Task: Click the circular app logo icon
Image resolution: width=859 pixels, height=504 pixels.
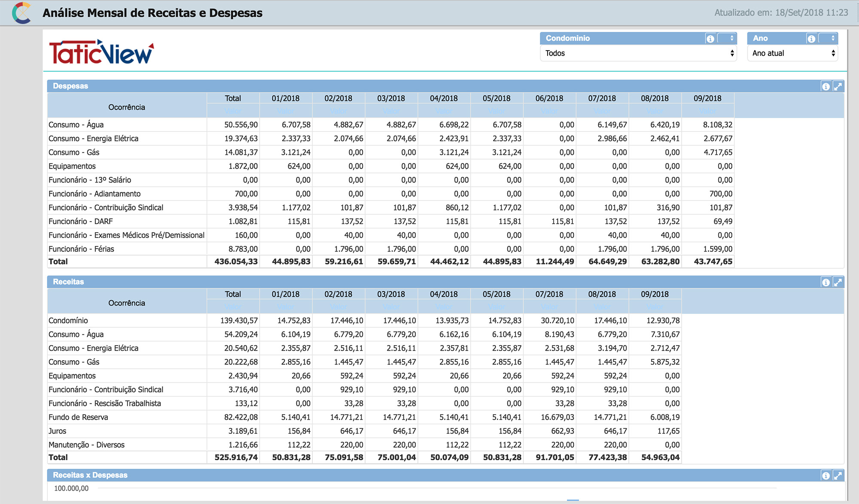Action: click(x=21, y=13)
